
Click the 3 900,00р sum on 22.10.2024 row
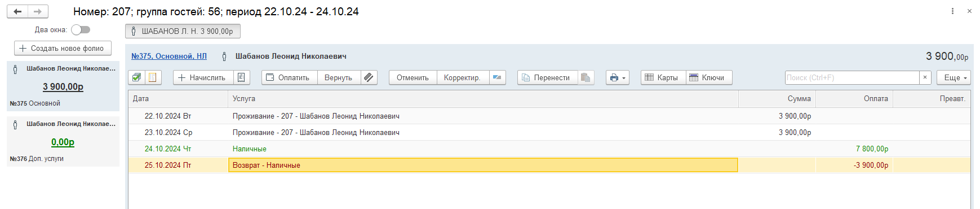tap(795, 116)
